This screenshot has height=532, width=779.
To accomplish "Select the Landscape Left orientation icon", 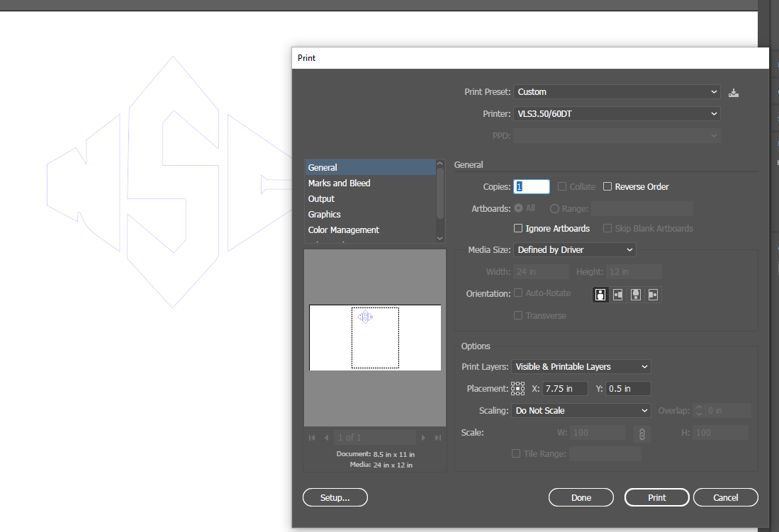I will click(x=617, y=294).
